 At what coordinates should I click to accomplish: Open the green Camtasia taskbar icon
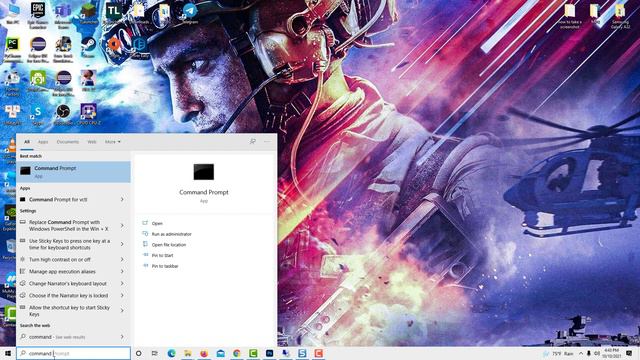(x=253, y=353)
